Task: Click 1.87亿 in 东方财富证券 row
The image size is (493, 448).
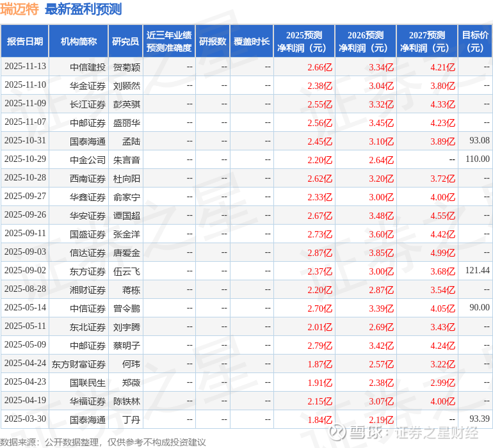Action: coord(319,364)
